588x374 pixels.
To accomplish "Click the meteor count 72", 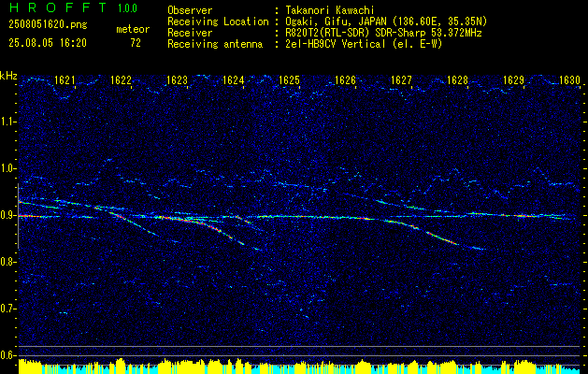I will [x=136, y=43].
